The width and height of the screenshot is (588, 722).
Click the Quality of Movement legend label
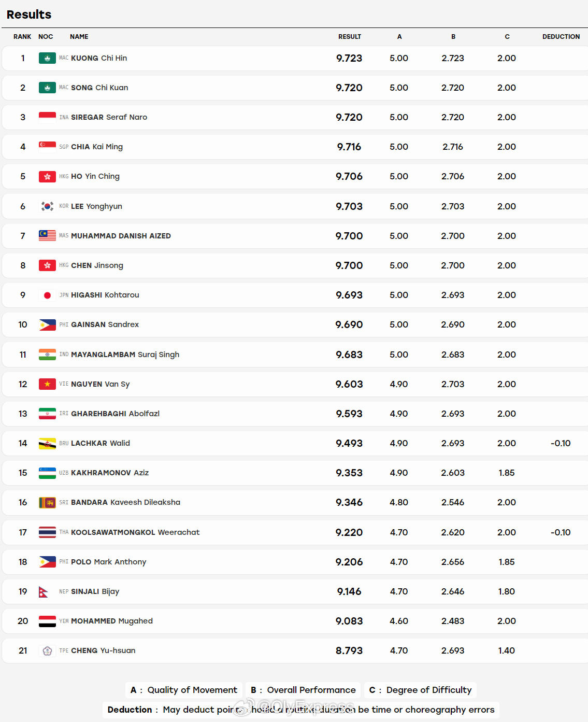[192, 690]
